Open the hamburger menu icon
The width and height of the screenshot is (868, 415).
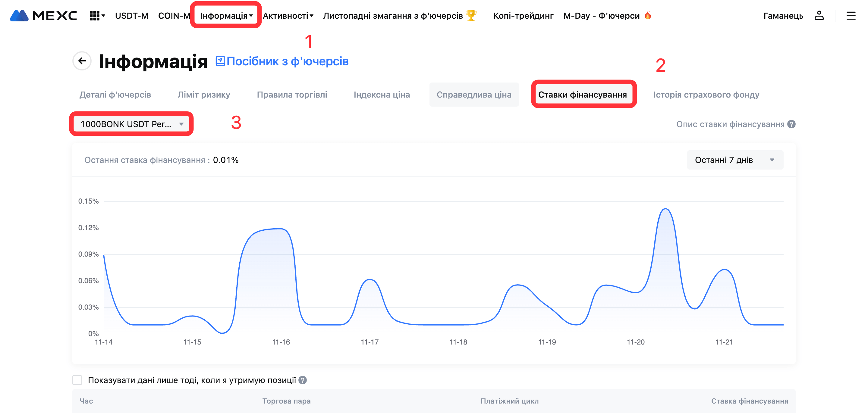[851, 15]
